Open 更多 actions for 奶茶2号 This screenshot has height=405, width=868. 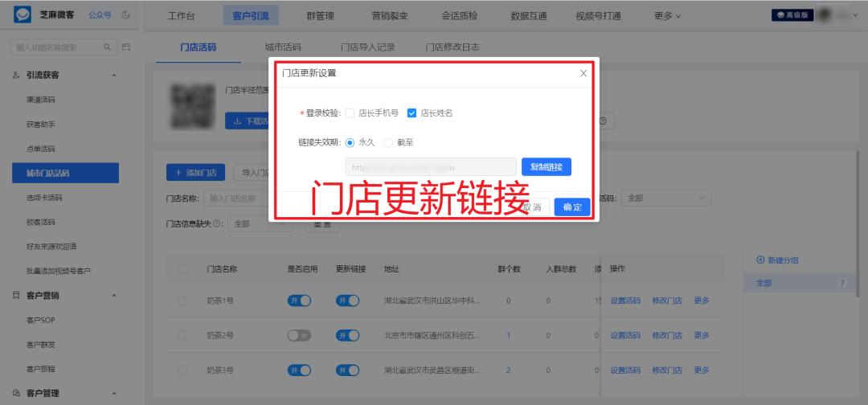pyautogui.click(x=702, y=335)
